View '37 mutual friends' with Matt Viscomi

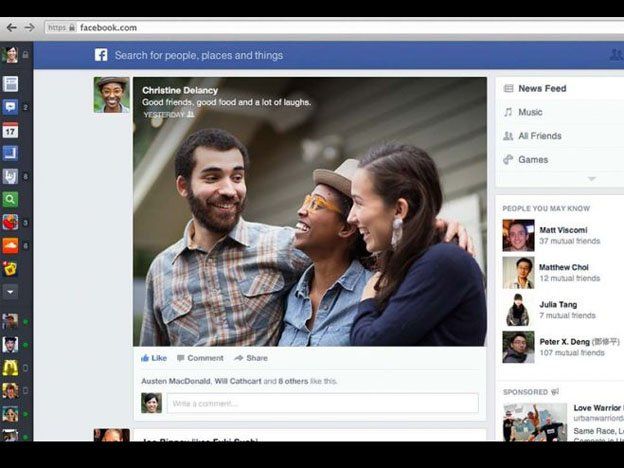click(x=569, y=241)
